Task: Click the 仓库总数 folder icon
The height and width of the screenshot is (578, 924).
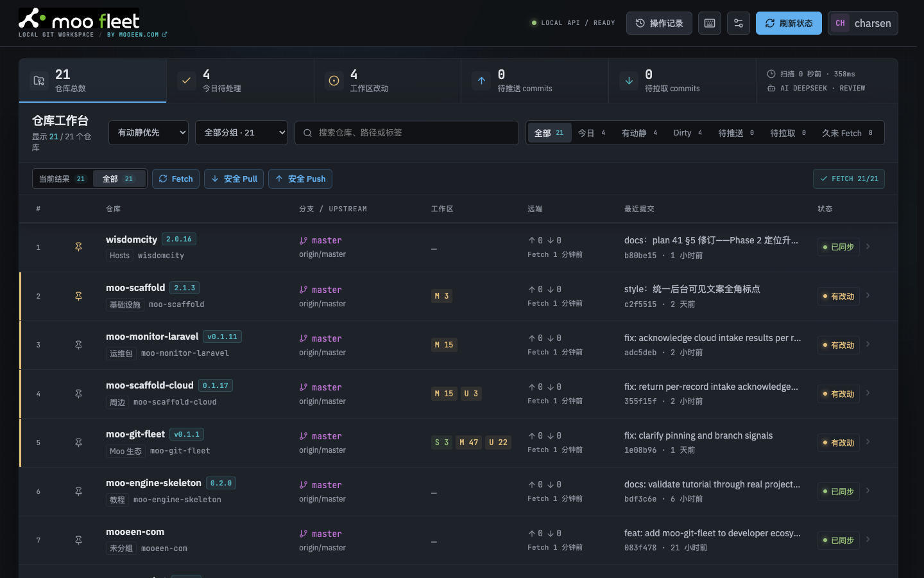Action: (39, 81)
